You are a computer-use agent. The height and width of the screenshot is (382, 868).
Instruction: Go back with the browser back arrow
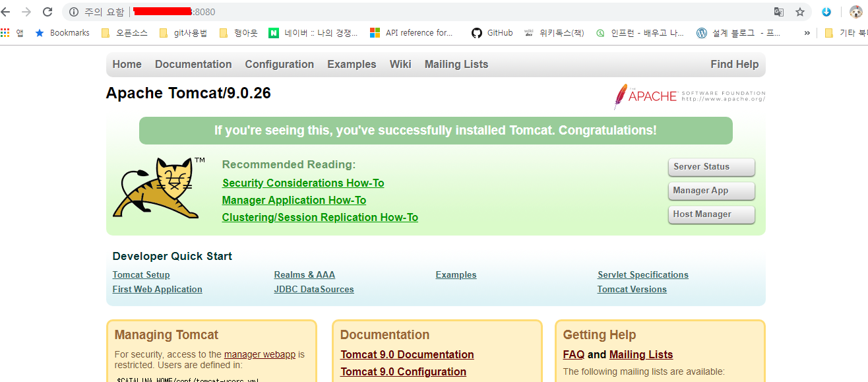pos(5,12)
